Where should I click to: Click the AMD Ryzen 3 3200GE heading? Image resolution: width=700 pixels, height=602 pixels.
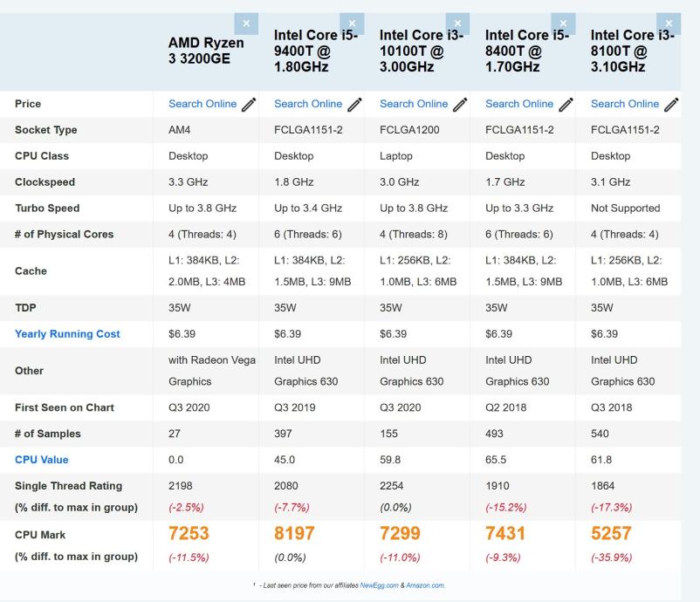(206, 50)
